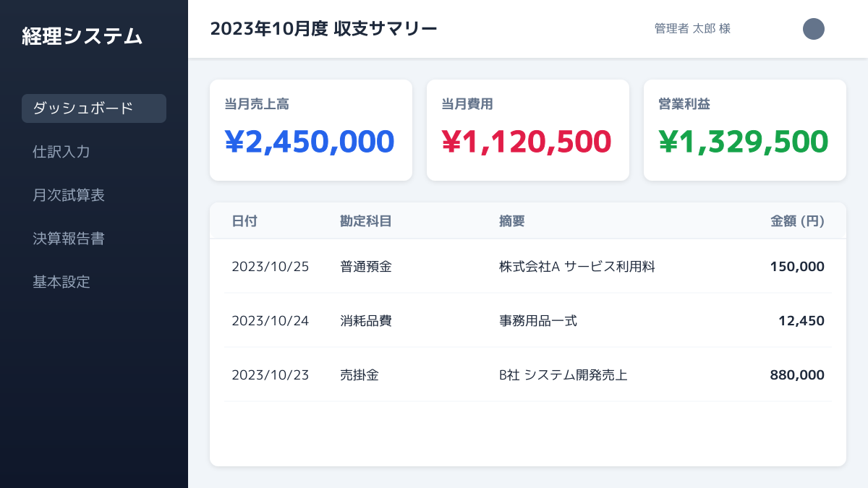
Task: Select the 当月売上高 summary card
Action: click(311, 130)
